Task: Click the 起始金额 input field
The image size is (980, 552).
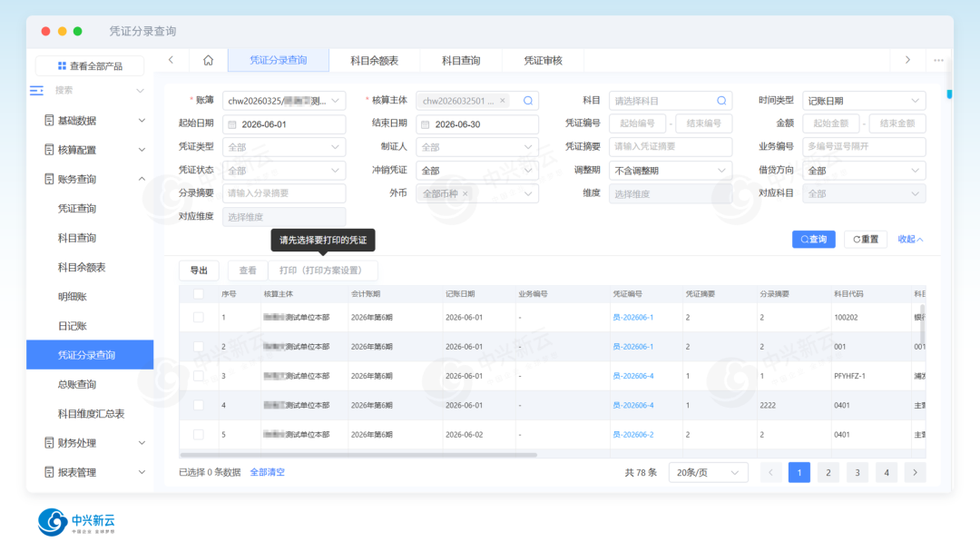Action: [830, 123]
